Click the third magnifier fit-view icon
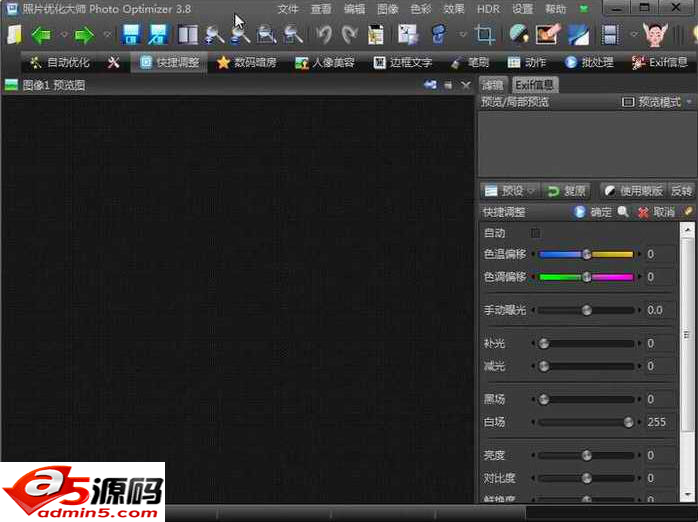 coord(266,35)
